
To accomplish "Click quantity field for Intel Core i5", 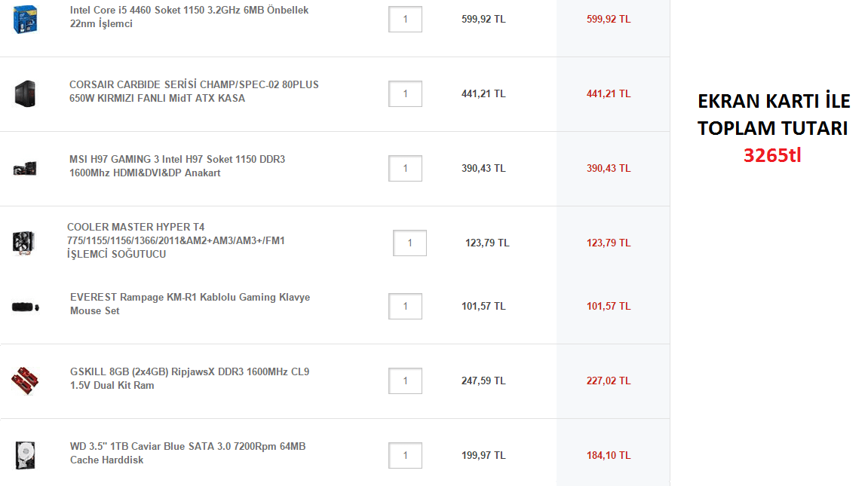I will pyautogui.click(x=405, y=19).
